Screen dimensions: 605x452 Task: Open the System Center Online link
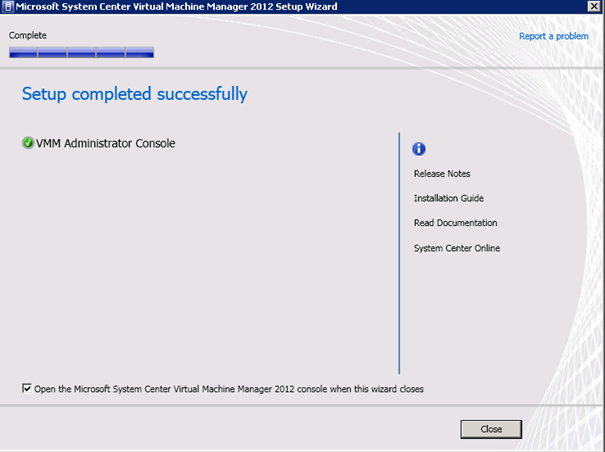(457, 248)
